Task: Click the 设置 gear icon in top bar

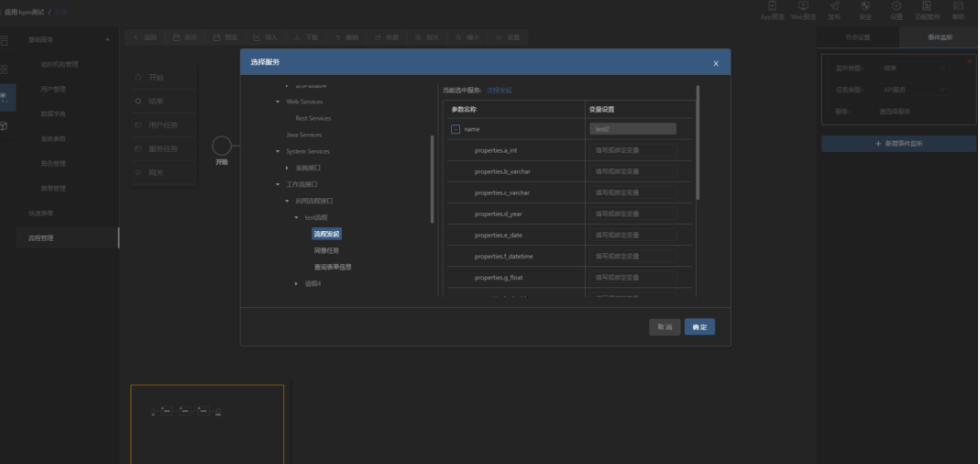Action: 895,6
